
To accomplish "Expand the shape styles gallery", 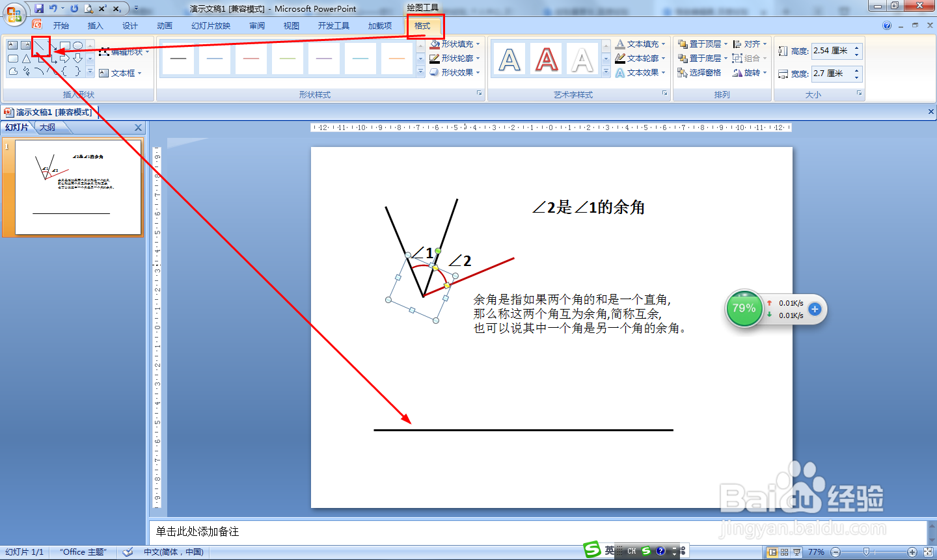I will coord(420,72).
